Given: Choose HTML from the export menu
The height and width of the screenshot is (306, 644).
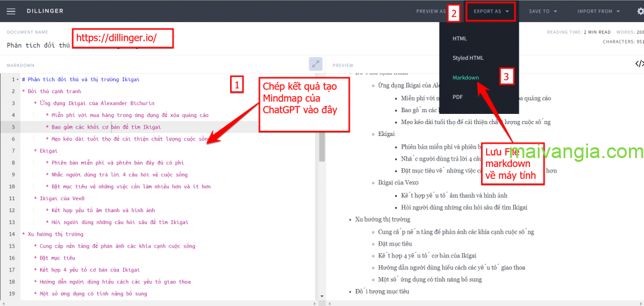Looking at the screenshot, I should [x=460, y=38].
